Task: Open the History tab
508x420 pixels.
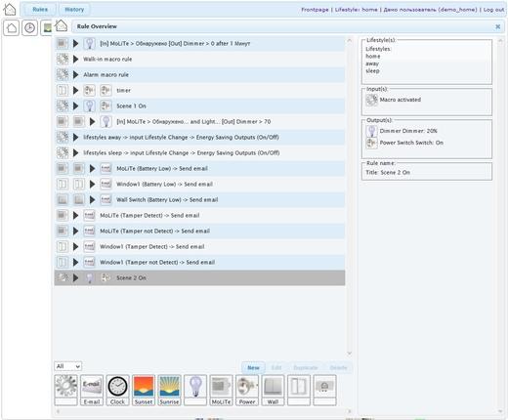Action: pos(74,10)
